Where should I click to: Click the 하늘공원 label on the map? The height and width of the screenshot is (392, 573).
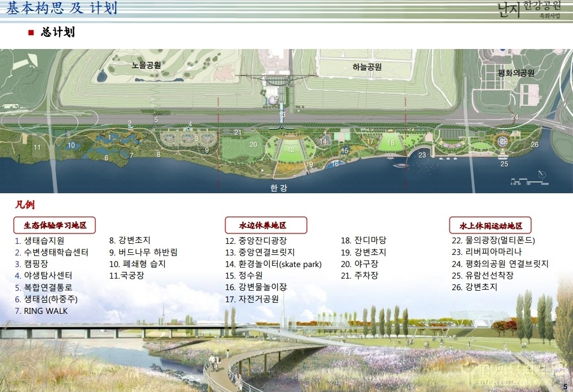pyautogui.click(x=367, y=67)
